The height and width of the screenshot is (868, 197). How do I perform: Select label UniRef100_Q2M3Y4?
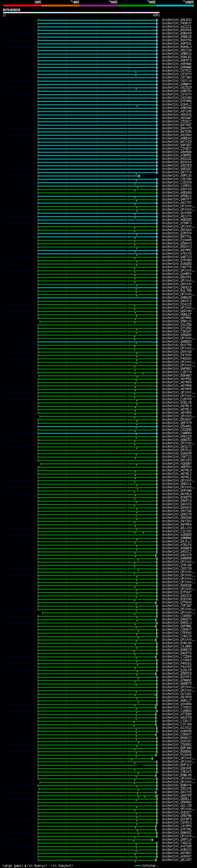tap(176, 233)
